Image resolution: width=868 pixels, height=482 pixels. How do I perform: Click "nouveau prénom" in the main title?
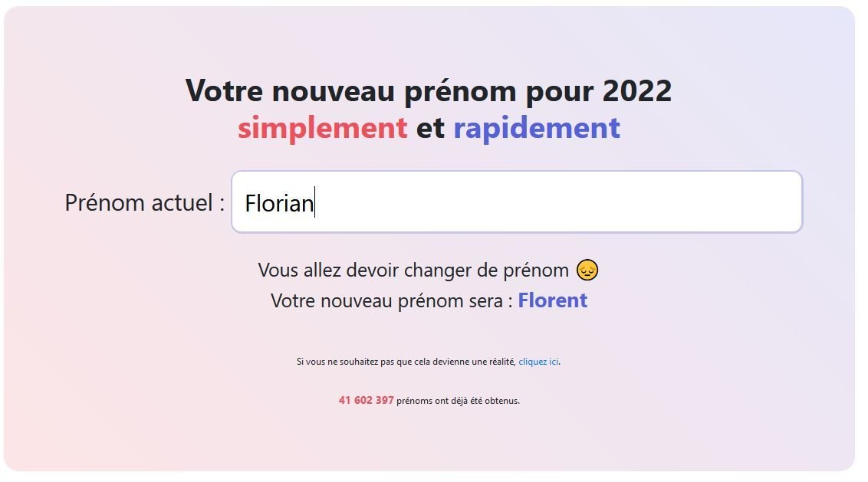(394, 90)
